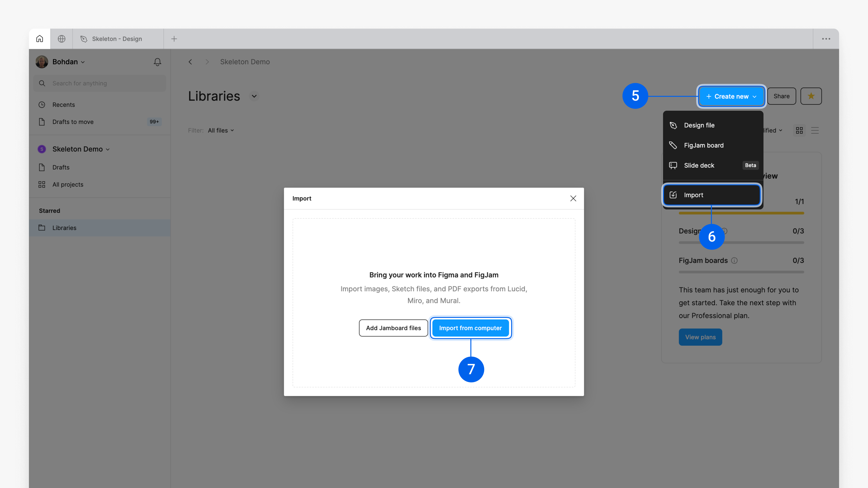This screenshot has height=488, width=868.
Task: Switch to list view layout
Action: 815,130
